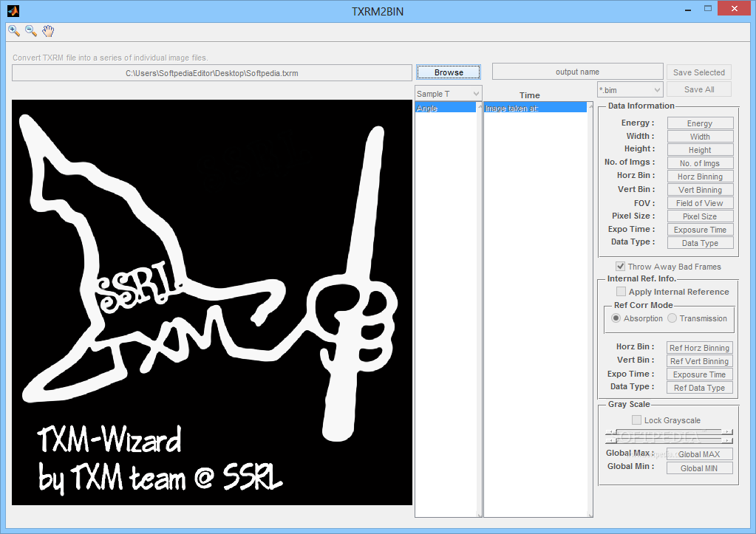Click the Data Type value field
The width and height of the screenshot is (756, 534).
[700, 243]
